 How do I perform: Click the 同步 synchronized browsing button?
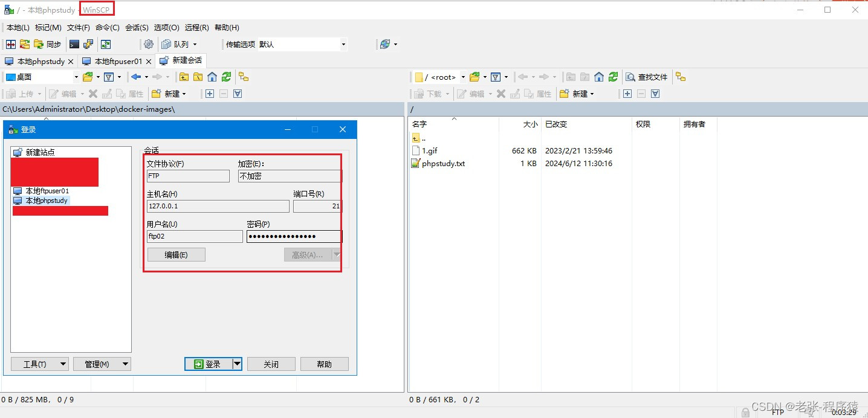(48, 44)
